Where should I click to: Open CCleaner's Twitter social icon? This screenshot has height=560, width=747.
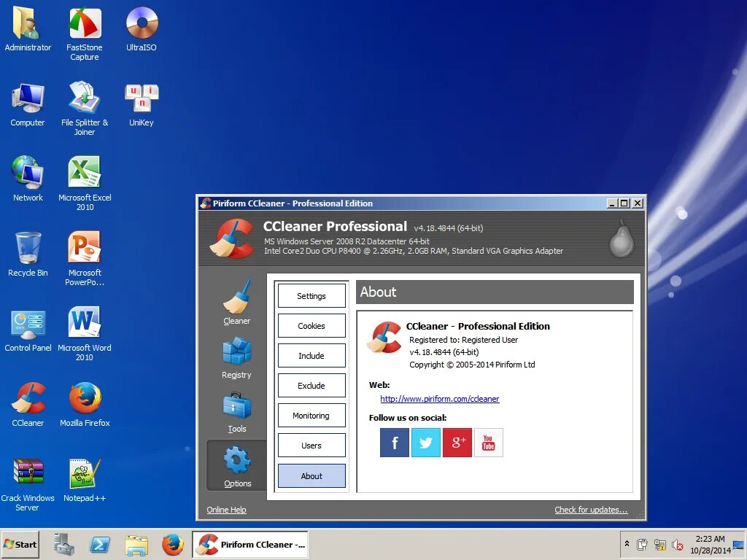pyautogui.click(x=426, y=443)
